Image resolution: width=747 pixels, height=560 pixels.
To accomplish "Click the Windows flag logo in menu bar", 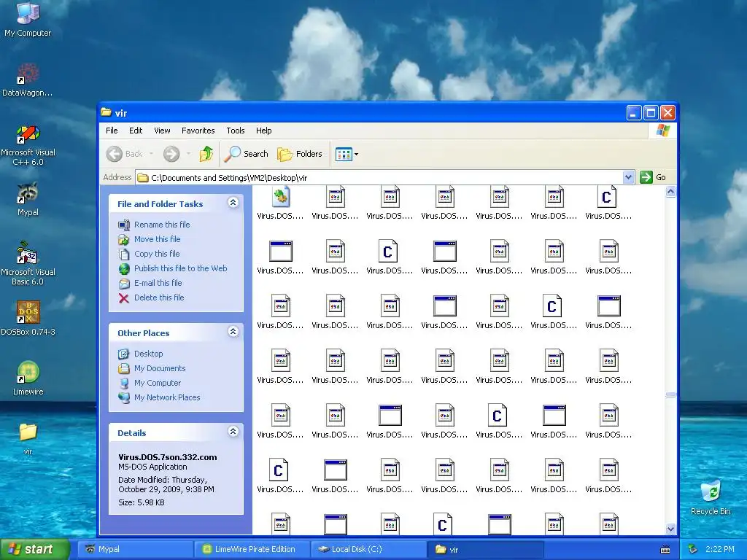I will coord(662,131).
